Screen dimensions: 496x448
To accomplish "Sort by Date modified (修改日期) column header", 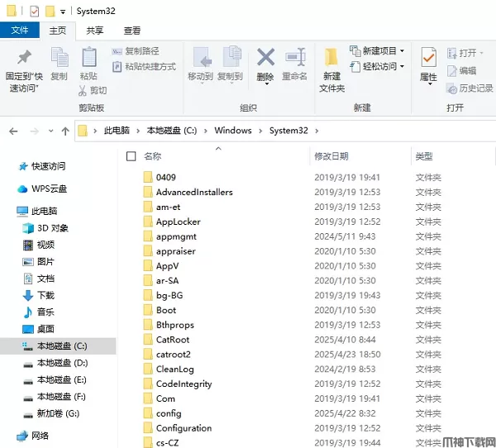I will (331, 156).
